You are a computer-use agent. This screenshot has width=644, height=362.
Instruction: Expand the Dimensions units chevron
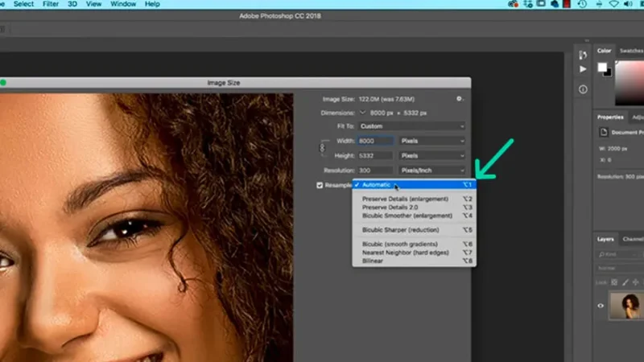(x=362, y=113)
